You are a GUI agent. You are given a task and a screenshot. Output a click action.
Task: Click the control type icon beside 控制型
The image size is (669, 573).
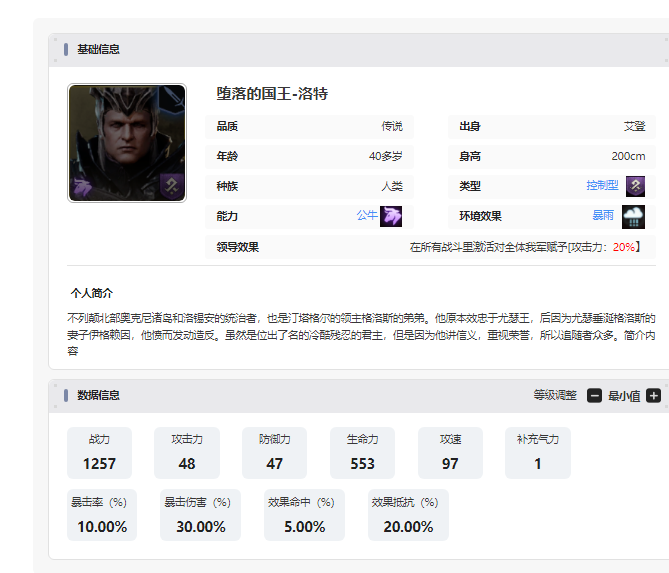coord(635,186)
